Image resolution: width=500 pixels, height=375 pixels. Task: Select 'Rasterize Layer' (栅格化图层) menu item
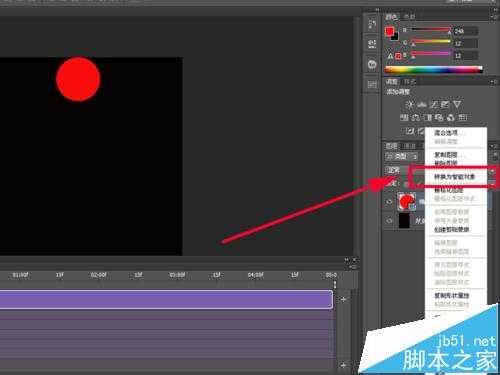[x=448, y=190]
